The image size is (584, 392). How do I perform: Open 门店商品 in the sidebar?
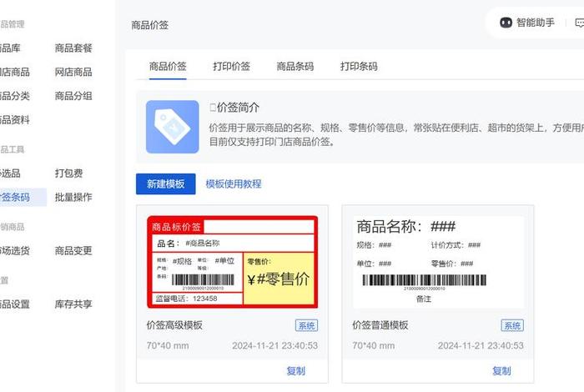coord(14,72)
